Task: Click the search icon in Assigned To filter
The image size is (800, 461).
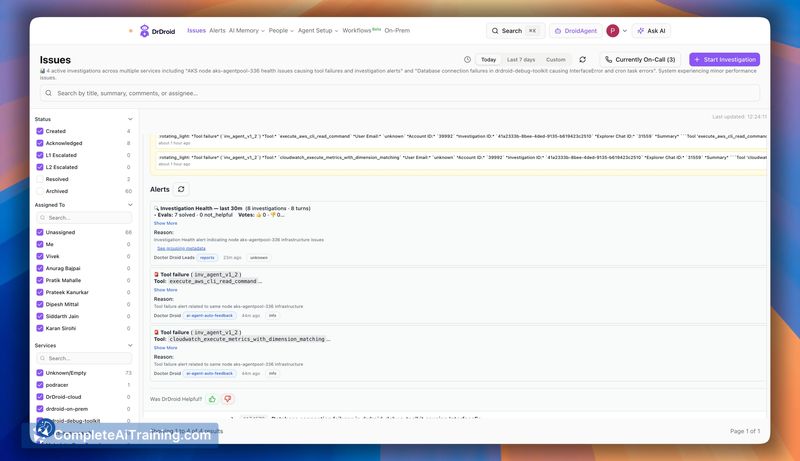Action: coord(43,218)
